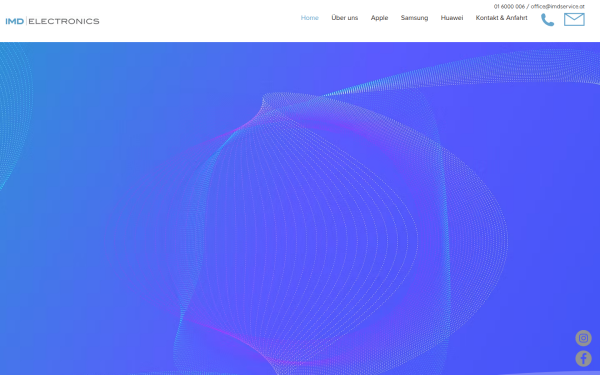The image size is (600, 375).
Task: Open the Instagram profile icon
Action: (583, 338)
